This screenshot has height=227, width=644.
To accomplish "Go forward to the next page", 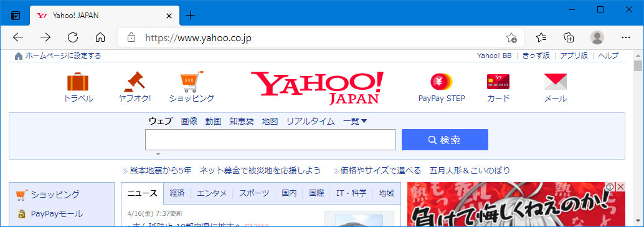I will (45, 38).
